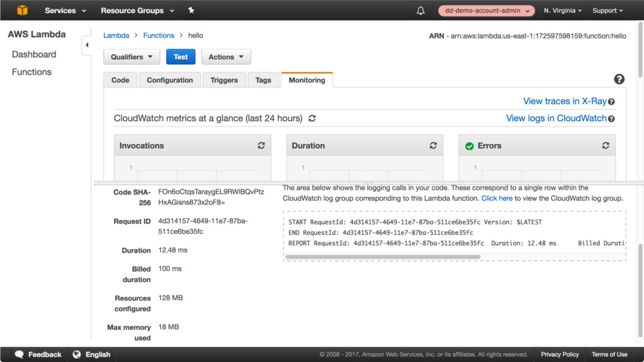Viewport: 644px width, 362px height.
Task: Click the pin shortcuts star icon
Action: [x=191, y=10]
